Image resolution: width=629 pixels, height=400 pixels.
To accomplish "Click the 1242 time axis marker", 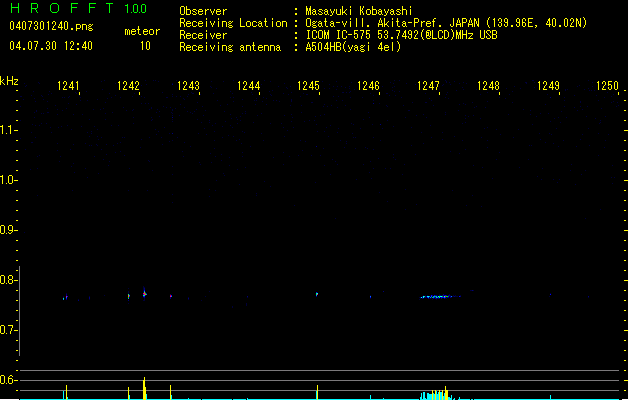I will click(128, 86).
